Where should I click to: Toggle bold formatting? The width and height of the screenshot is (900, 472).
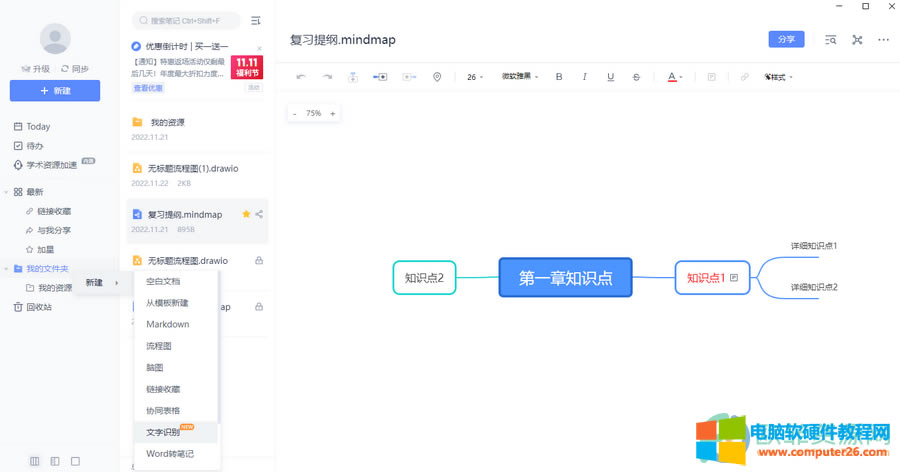(559, 77)
